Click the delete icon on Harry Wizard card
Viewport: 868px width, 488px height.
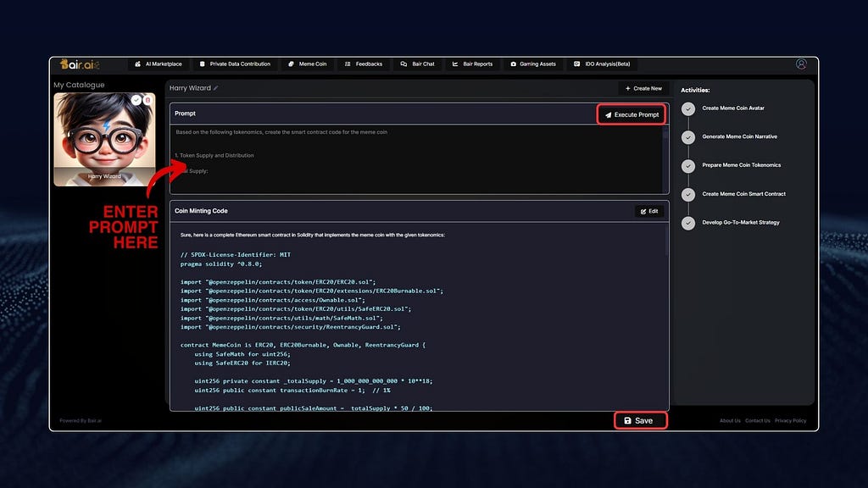tap(147, 100)
